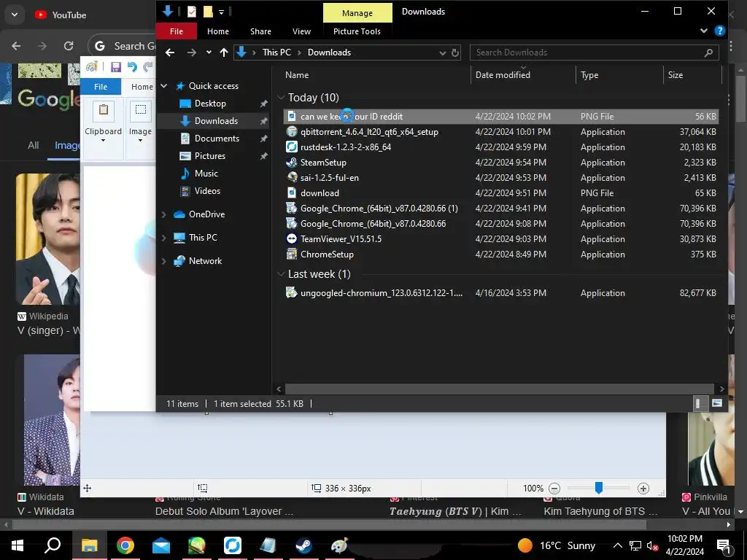Image resolution: width=747 pixels, height=560 pixels.
Task: Collapse the Last week (1) group
Action: (x=281, y=274)
